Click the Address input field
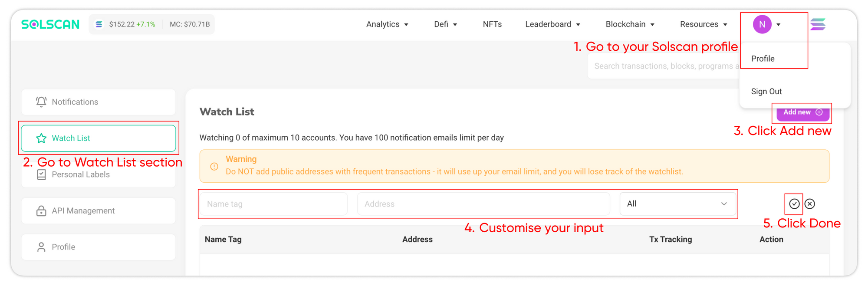868x286 pixels. (483, 204)
